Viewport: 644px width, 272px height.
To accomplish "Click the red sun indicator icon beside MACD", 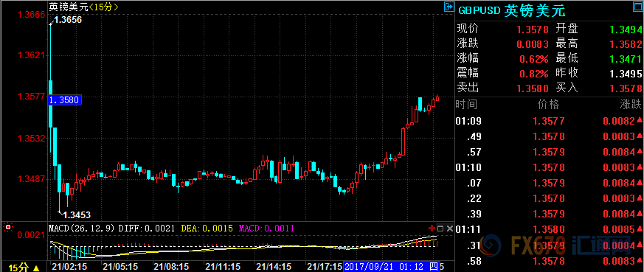I will (7, 227).
